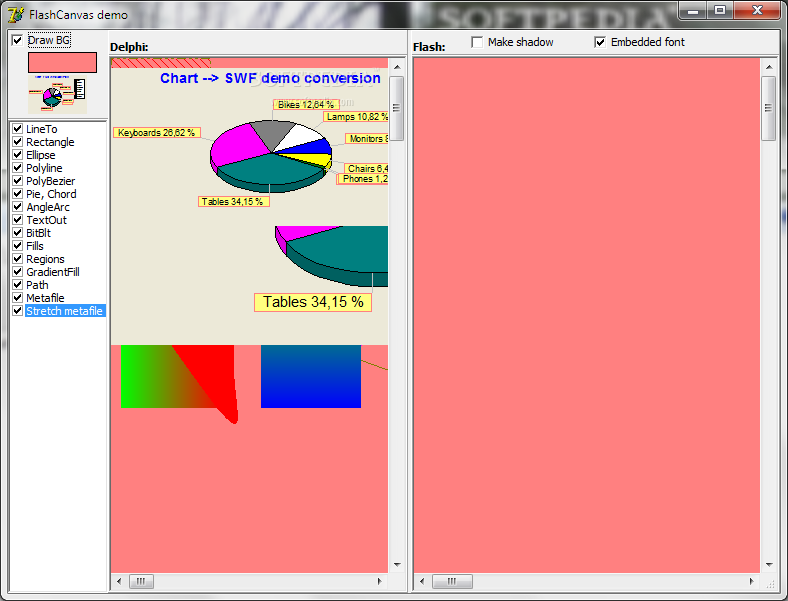788x601 pixels.
Task: Click the Flash panel scroll left arrow
Action: coord(422,581)
